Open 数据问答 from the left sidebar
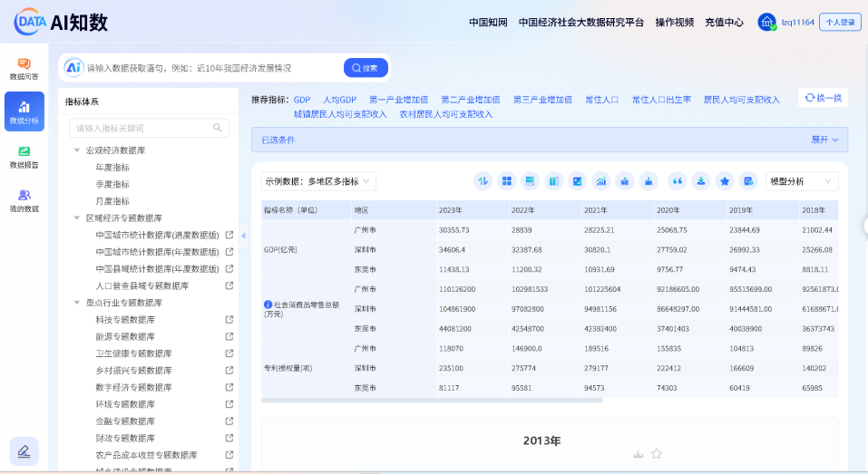 coord(24,68)
